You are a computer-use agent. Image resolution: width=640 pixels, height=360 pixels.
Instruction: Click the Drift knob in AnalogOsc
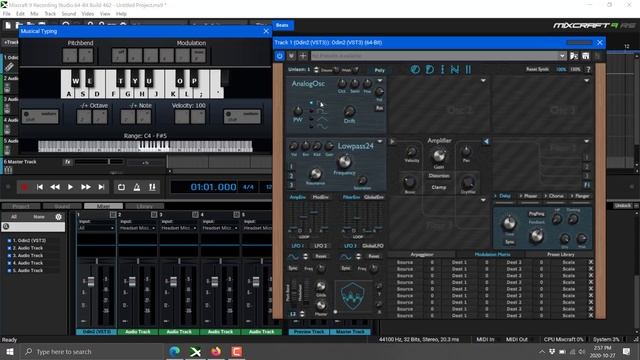pyautogui.click(x=349, y=111)
